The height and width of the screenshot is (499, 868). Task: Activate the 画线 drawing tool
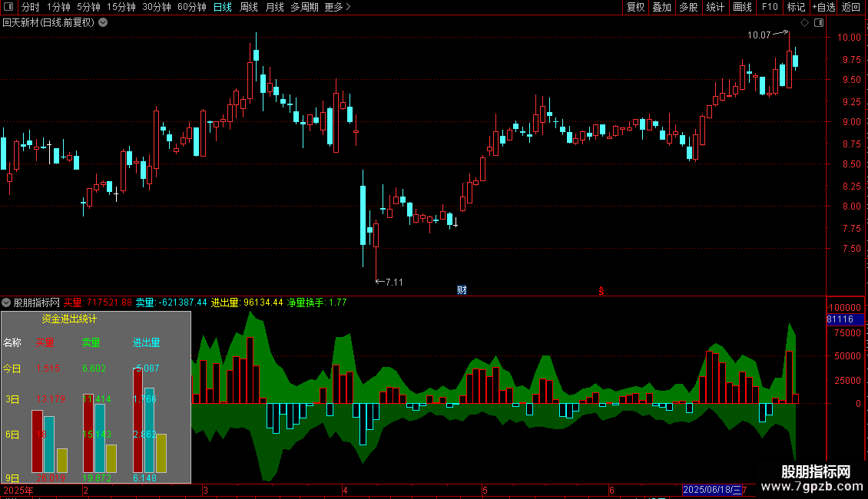tap(742, 7)
